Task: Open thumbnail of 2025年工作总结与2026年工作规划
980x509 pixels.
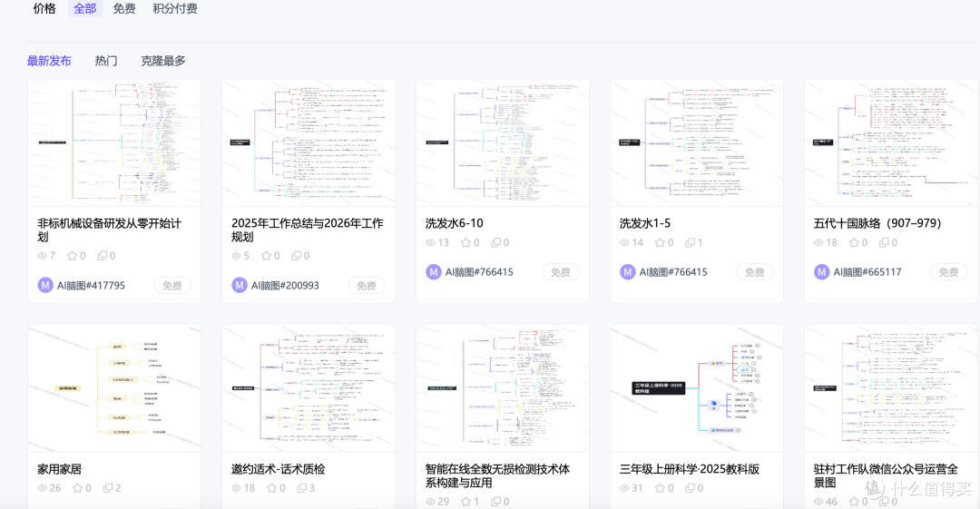Action: click(x=309, y=142)
